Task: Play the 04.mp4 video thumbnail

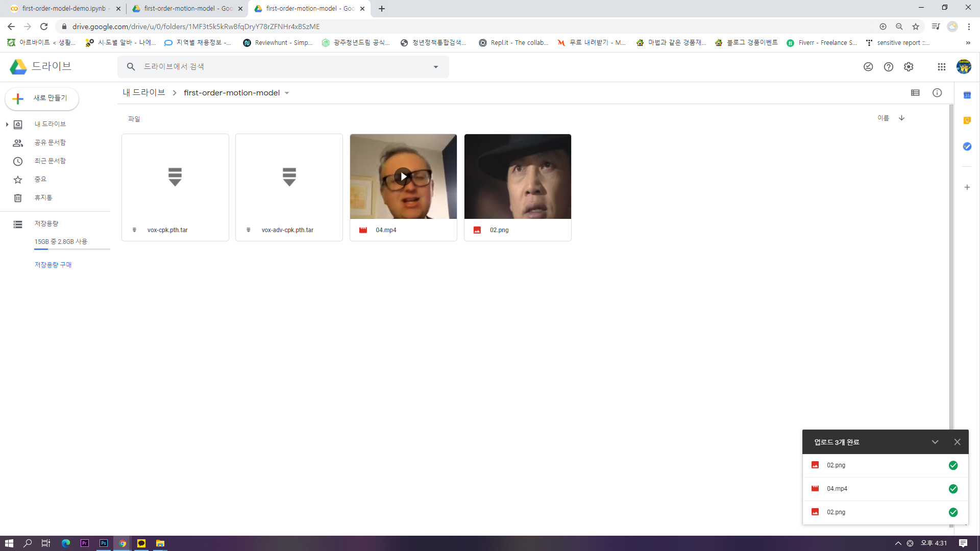Action: 403,177
